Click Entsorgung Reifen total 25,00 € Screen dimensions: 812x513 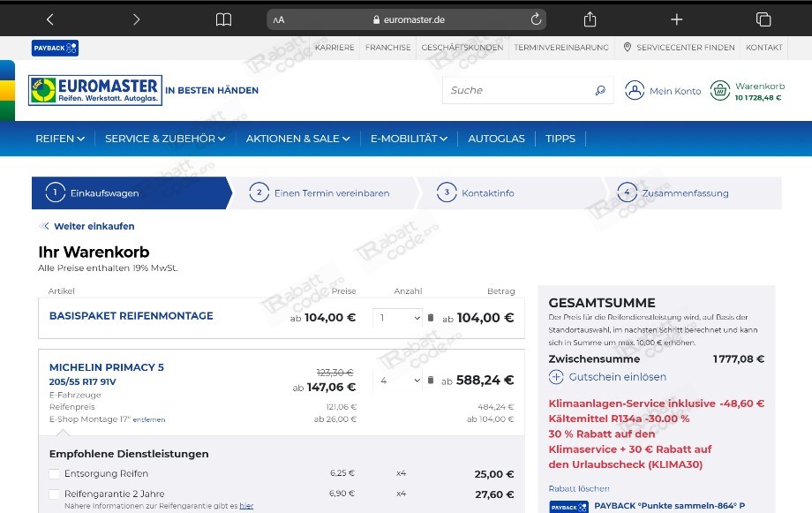point(494,474)
